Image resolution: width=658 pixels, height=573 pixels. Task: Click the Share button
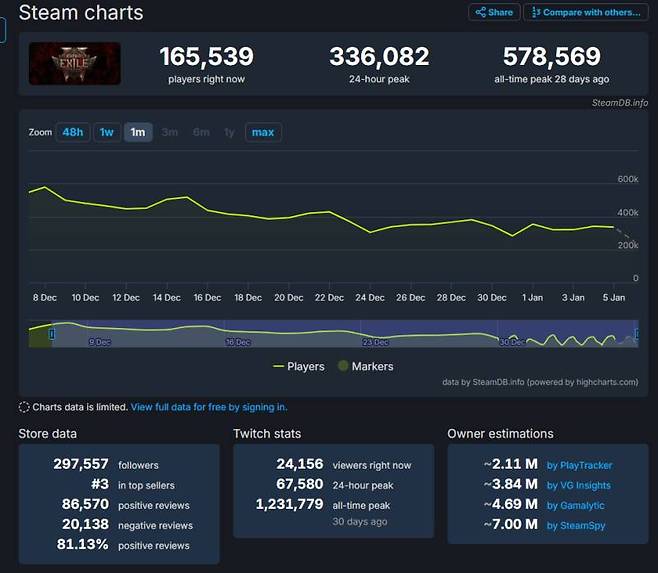(x=494, y=12)
